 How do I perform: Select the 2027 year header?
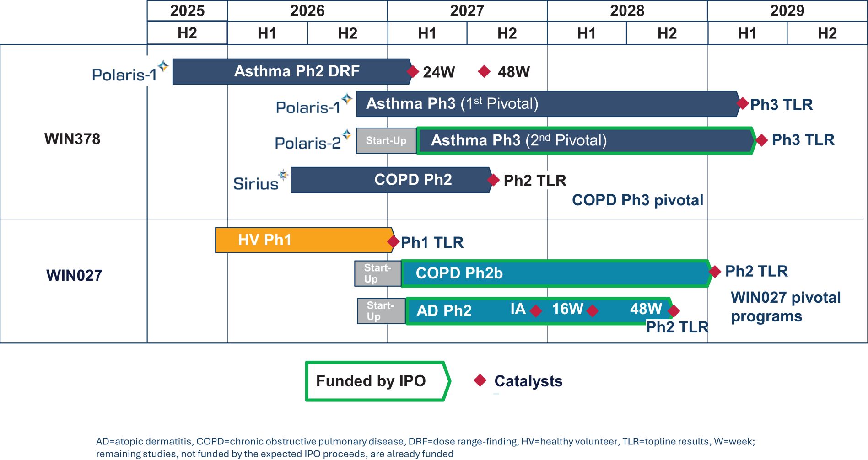pos(467,11)
